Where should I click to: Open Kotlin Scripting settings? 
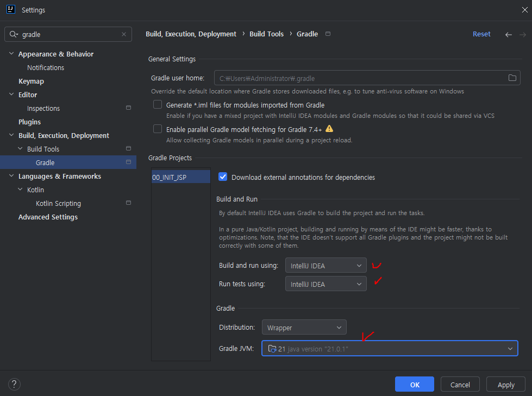click(58, 203)
